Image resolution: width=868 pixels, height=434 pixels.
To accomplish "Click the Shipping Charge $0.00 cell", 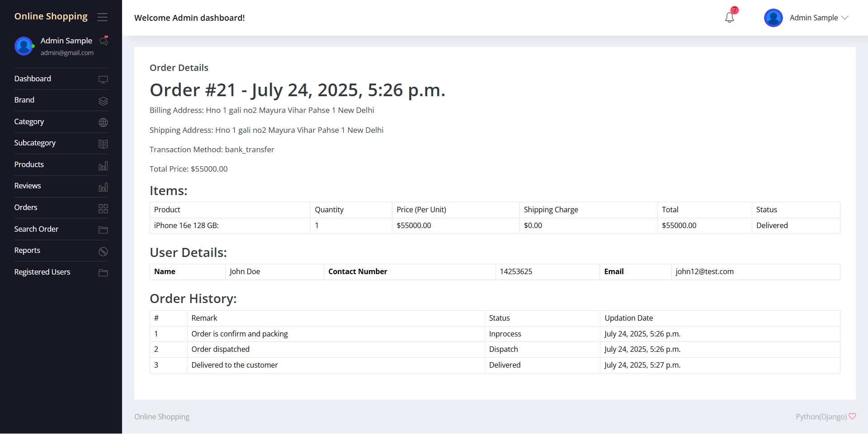I will pyautogui.click(x=588, y=226).
